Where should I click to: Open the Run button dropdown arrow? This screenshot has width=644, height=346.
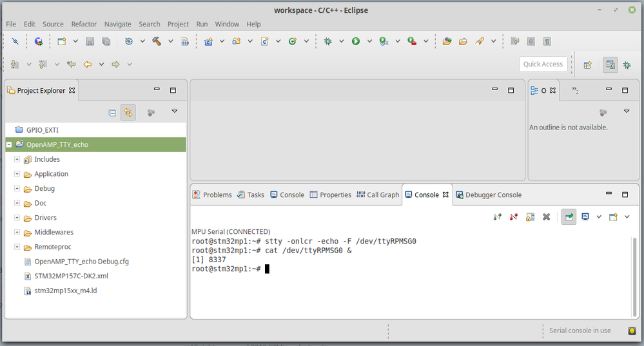(x=369, y=41)
